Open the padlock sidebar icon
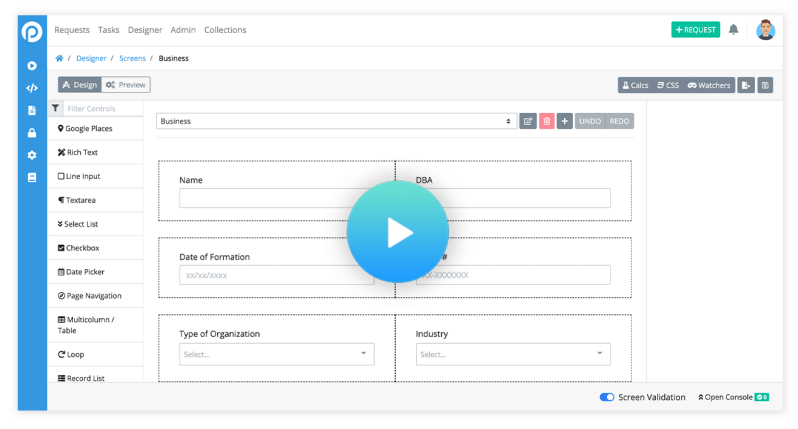Screen dimensions: 798x429 (32, 133)
